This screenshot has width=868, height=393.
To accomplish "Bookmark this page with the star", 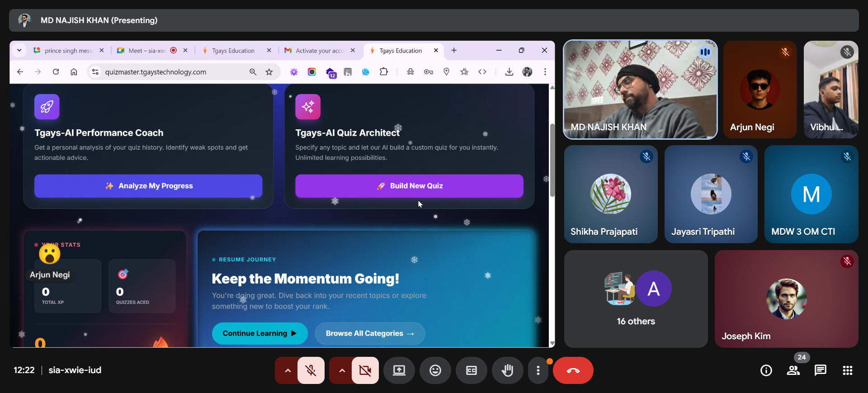I will tap(269, 72).
